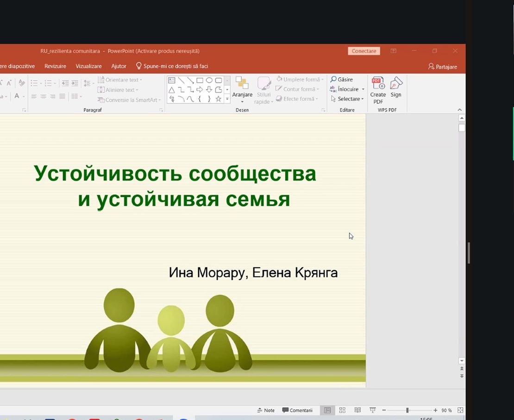Open reading view from status bar
Image resolution: width=514 pixels, height=420 pixels.
tap(357, 410)
